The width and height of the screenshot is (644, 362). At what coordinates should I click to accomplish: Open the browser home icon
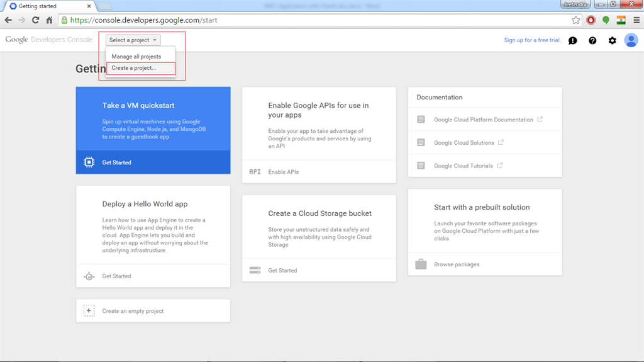click(x=49, y=20)
